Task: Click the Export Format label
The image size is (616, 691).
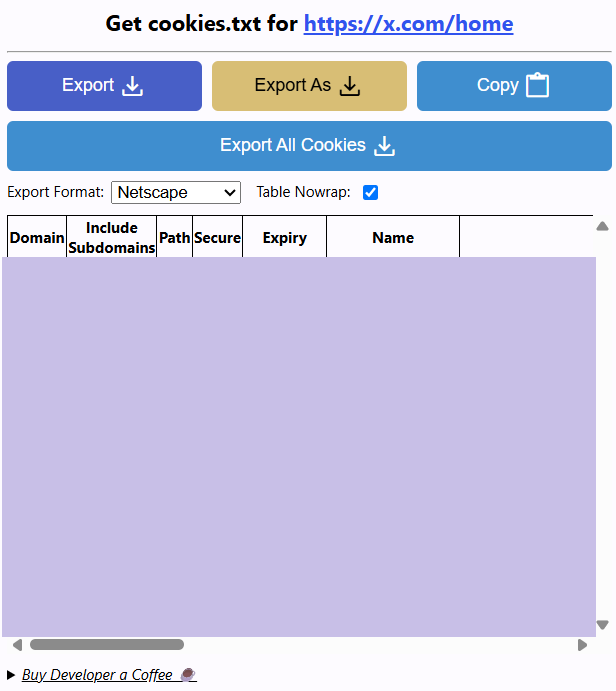Action: [56, 192]
